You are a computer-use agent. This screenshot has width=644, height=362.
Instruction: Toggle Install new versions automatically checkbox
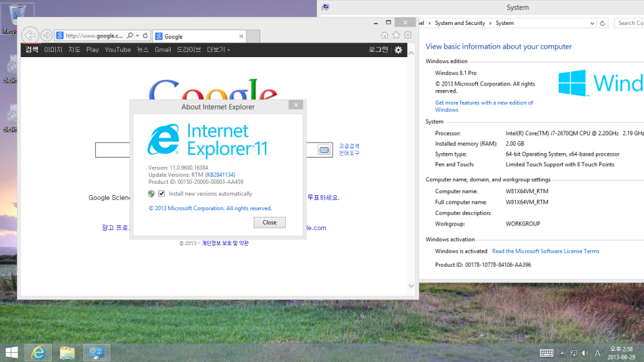tap(162, 193)
